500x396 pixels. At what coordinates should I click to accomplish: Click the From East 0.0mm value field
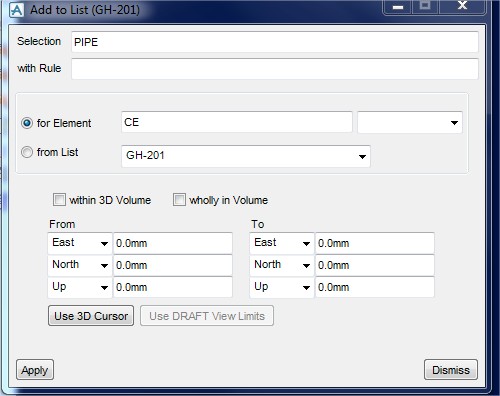click(173, 243)
